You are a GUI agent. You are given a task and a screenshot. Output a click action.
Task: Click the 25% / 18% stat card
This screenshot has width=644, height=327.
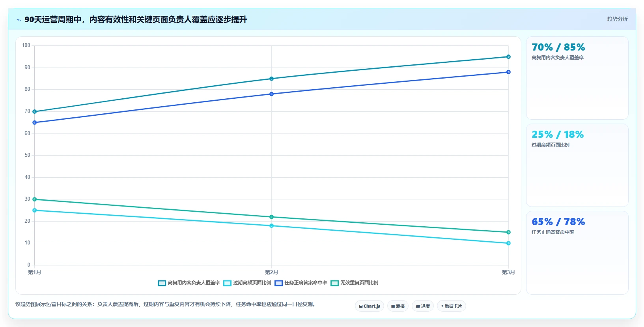pyautogui.click(x=577, y=165)
